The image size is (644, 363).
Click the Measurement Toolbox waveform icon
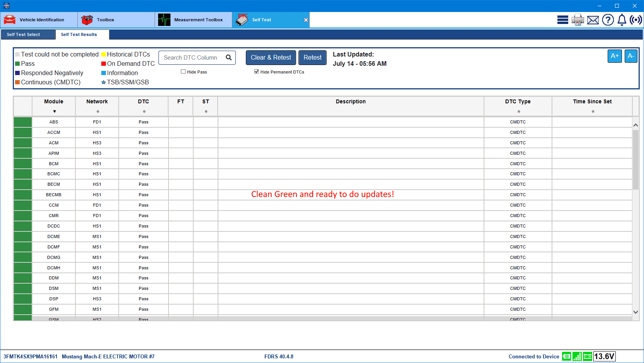click(164, 20)
